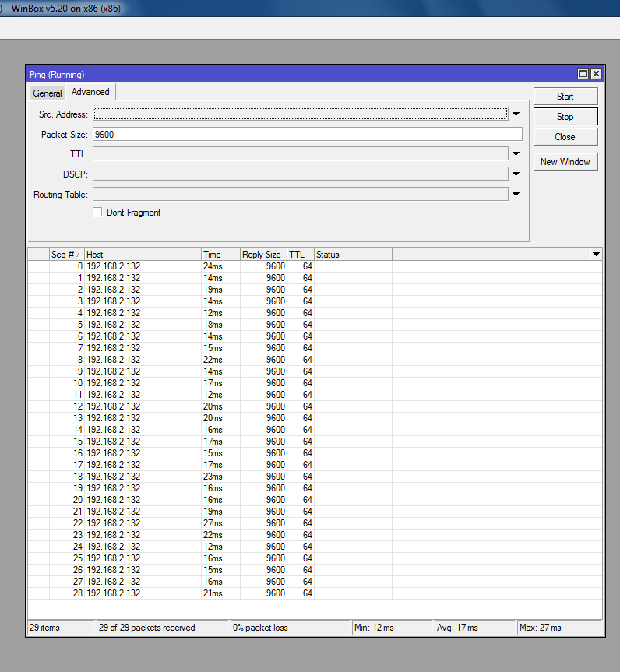Expand the Src. Address dropdown arrow
620x672 pixels.
point(516,114)
